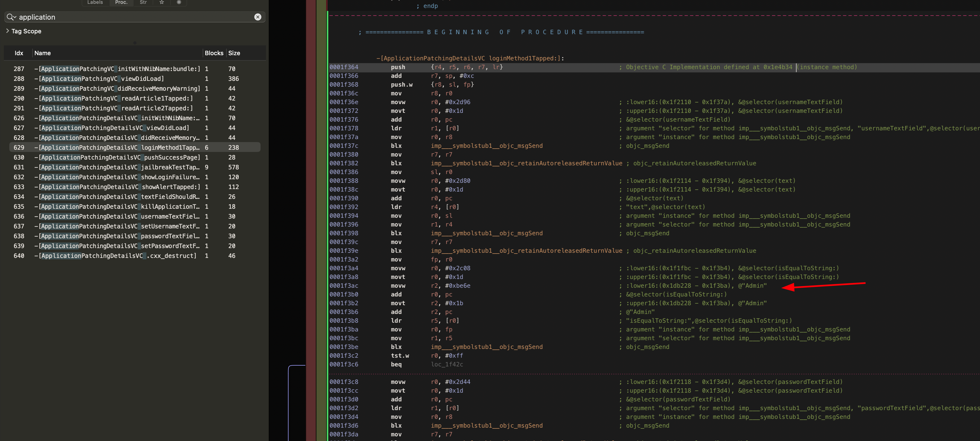Click address 0001f364 push instruction line
Viewport: 980px width, 441px height.
(x=654, y=67)
